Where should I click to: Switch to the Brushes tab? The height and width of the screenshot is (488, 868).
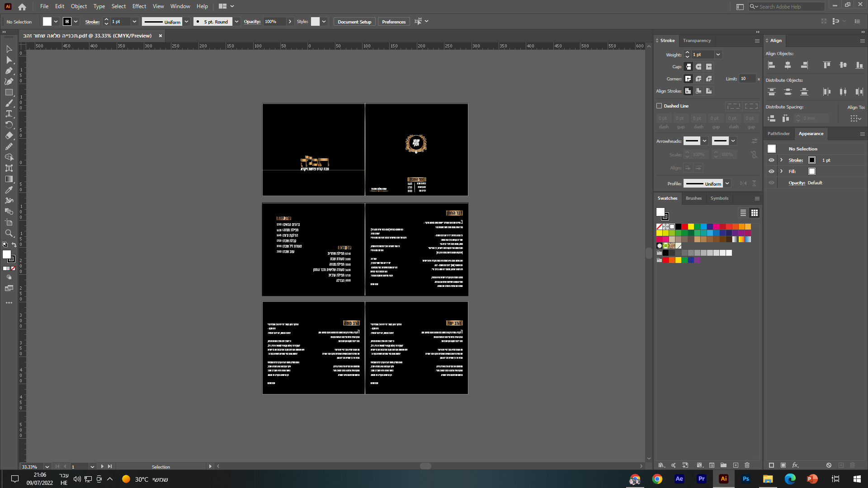(693, 198)
